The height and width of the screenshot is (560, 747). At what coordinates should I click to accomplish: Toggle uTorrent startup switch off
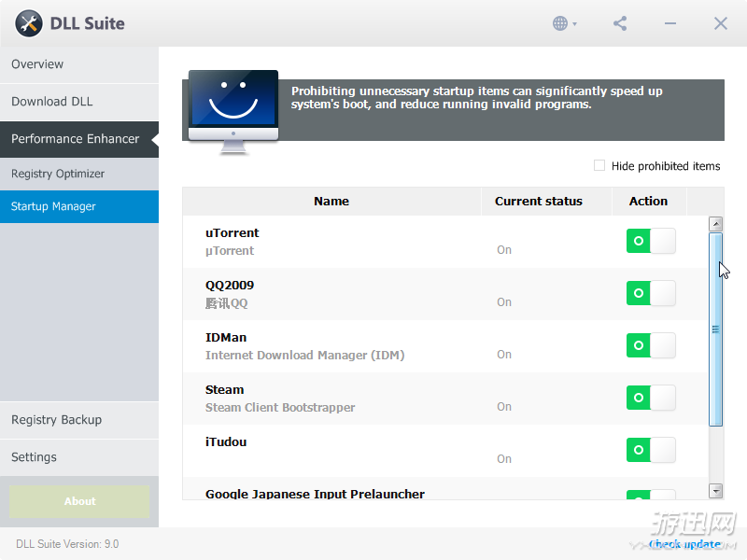pos(651,241)
